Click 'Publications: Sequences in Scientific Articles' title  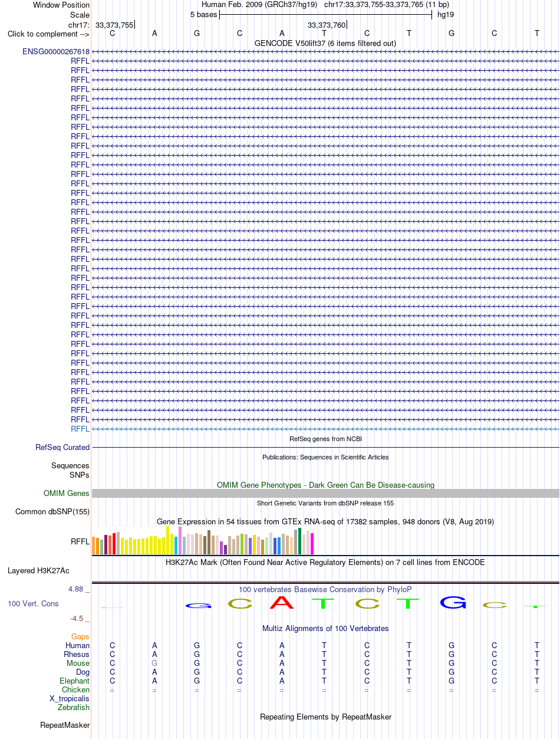[x=325, y=457]
